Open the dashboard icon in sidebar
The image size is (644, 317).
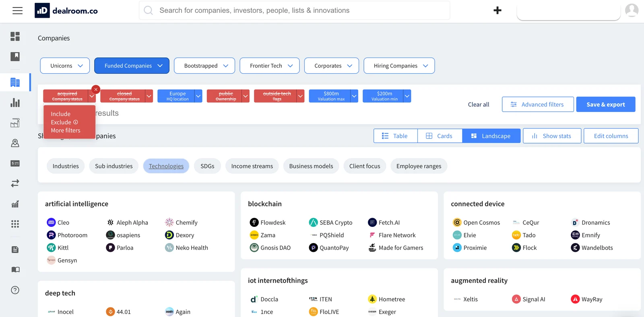pyautogui.click(x=15, y=37)
